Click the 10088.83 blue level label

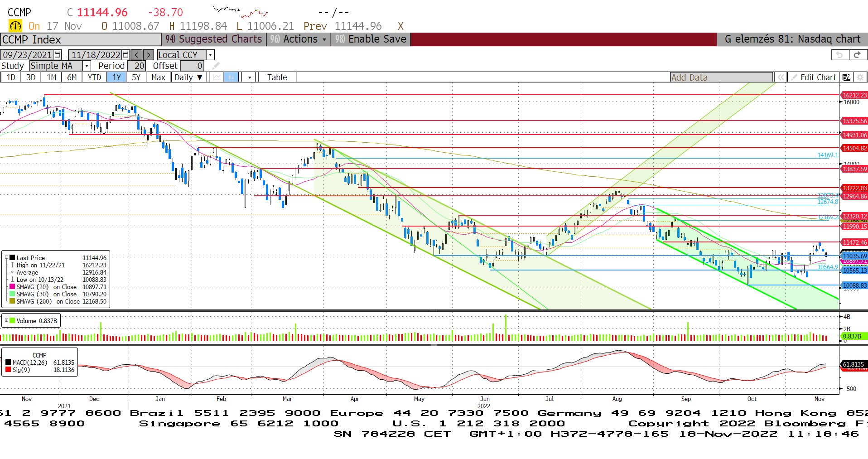854,285
